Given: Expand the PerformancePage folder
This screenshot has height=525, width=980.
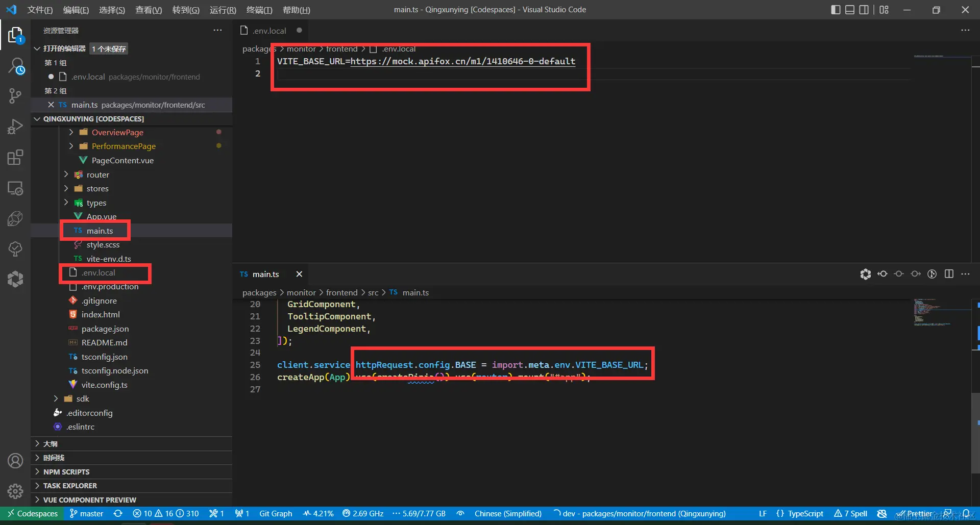Looking at the screenshot, I should [x=71, y=146].
